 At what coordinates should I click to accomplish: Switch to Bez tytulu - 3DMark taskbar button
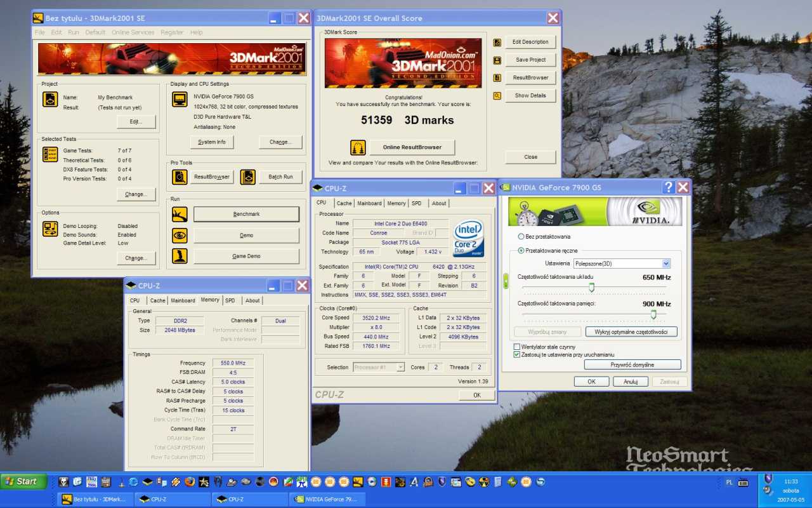(x=96, y=499)
